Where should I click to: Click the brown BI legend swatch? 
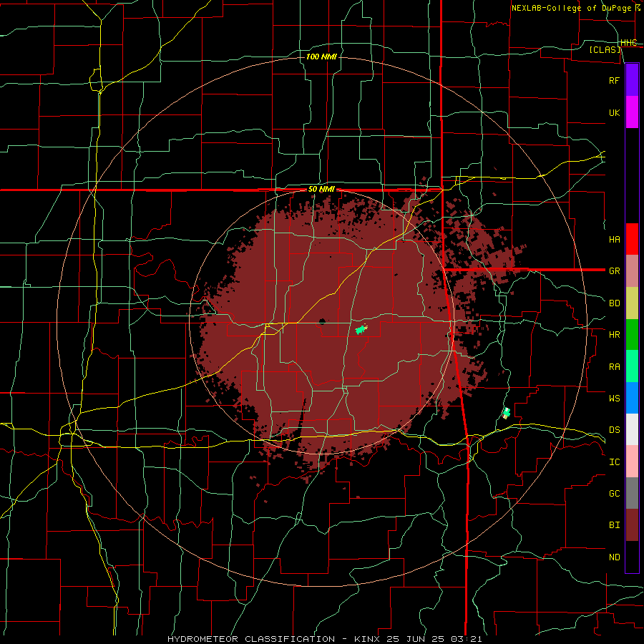pos(632,525)
